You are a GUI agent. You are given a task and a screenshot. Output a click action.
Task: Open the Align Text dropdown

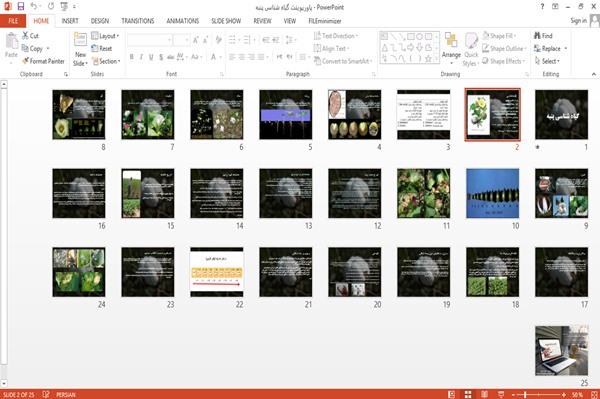coord(331,49)
